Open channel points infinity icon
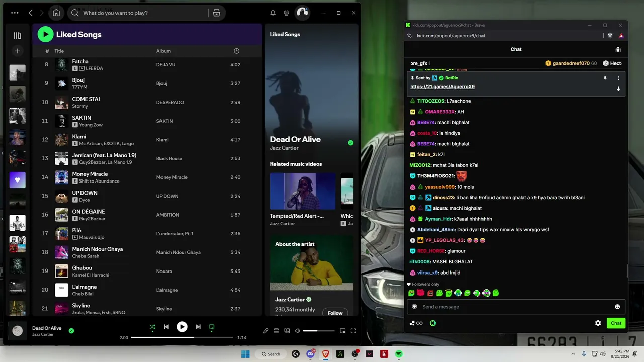644x362 pixels. 416,323
